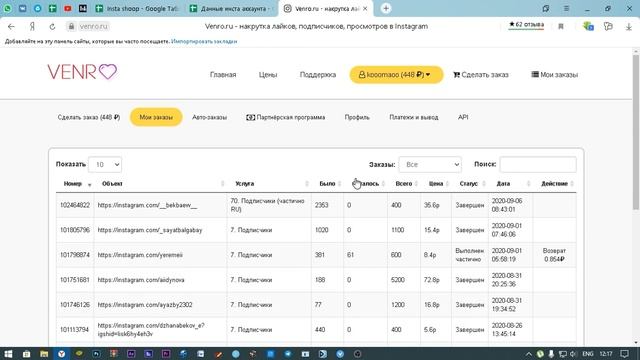Image resolution: width=640 pixels, height=360 pixels.
Task: Click order number 101746126
Action: click(x=75, y=305)
